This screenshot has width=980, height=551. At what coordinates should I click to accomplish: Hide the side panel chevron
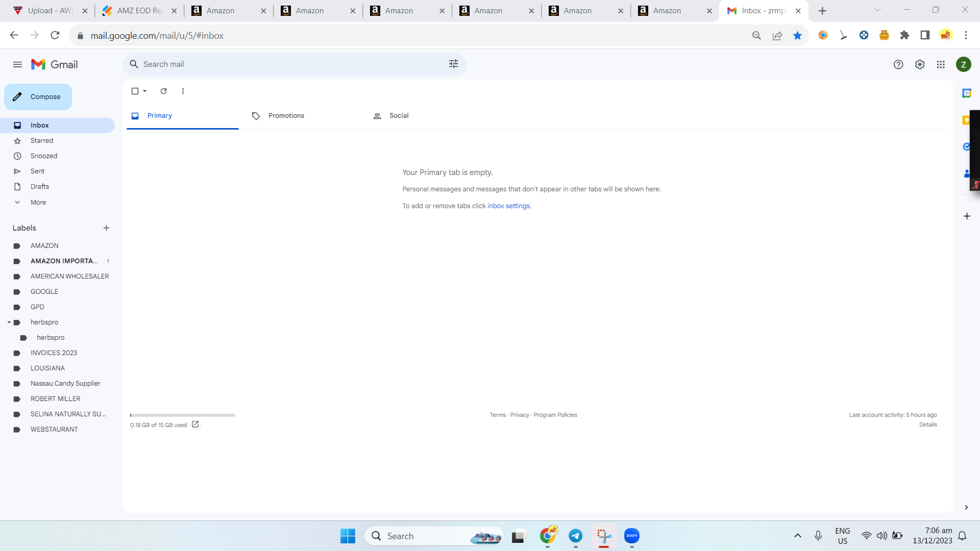point(966,508)
